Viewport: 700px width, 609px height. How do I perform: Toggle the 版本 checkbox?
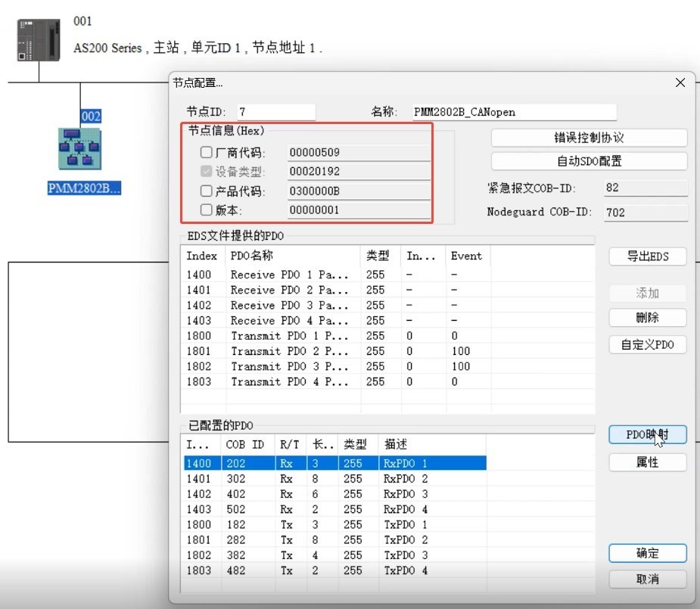(x=207, y=210)
